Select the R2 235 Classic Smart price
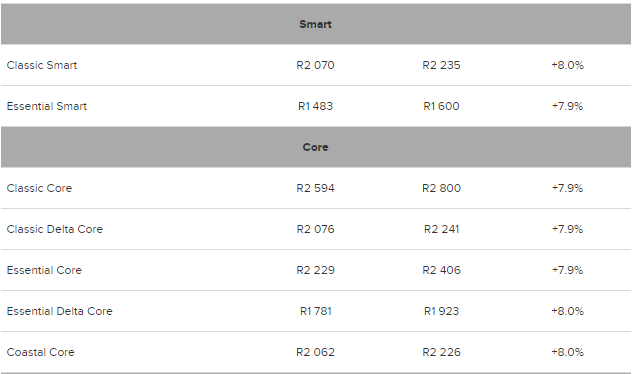The width and height of the screenshot is (633, 374). tap(441, 65)
